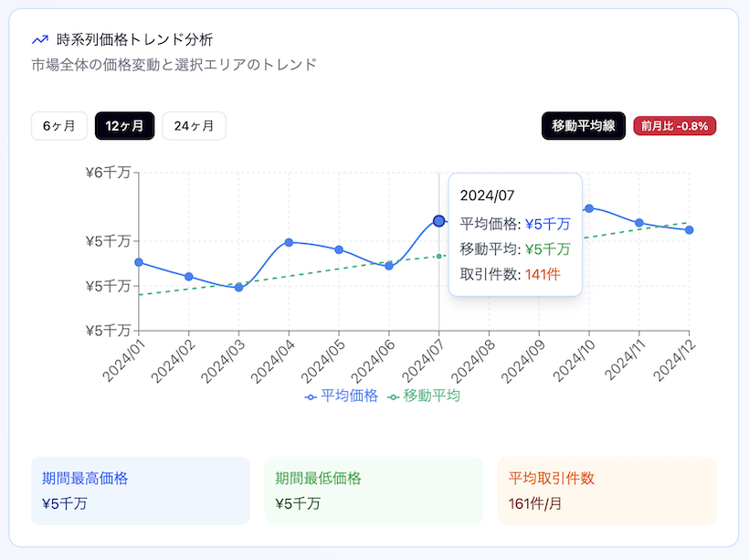Select the 2024/07 data point on the chart

[438, 220]
